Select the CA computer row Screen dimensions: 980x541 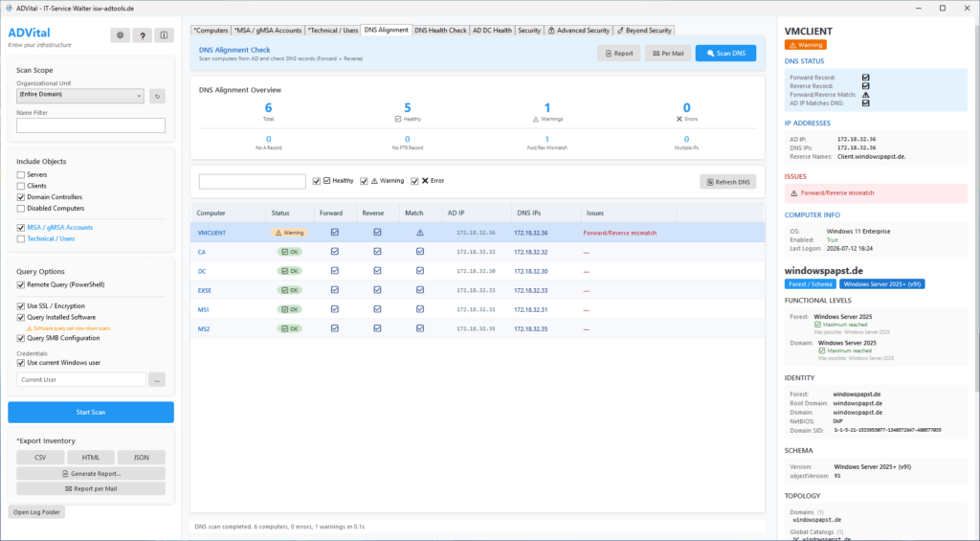(478, 252)
